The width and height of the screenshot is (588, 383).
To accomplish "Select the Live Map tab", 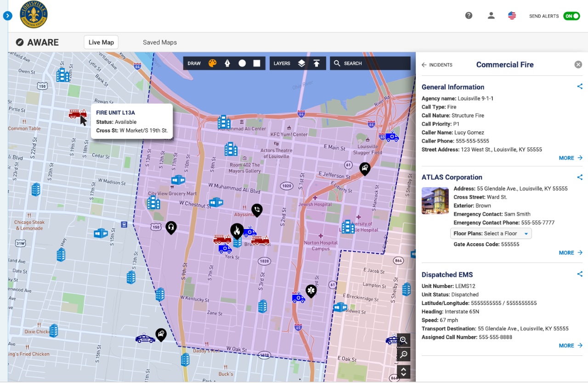I will pyautogui.click(x=101, y=42).
